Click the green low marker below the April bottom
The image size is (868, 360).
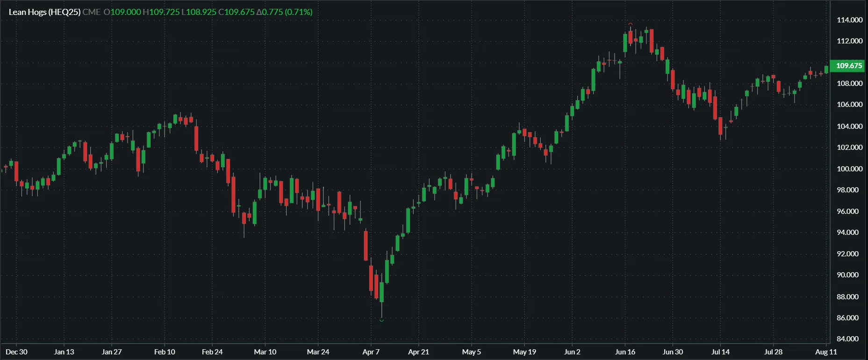(382, 320)
